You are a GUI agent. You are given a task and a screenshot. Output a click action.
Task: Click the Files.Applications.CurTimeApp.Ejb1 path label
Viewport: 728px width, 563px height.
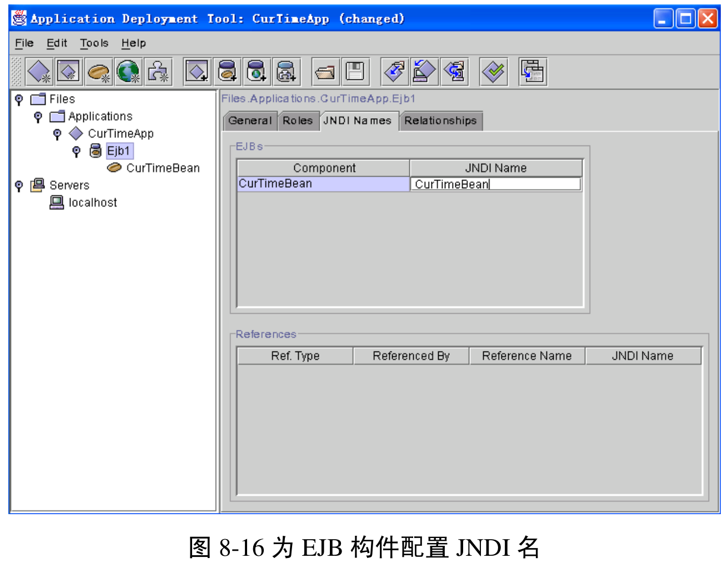point(319,99)
